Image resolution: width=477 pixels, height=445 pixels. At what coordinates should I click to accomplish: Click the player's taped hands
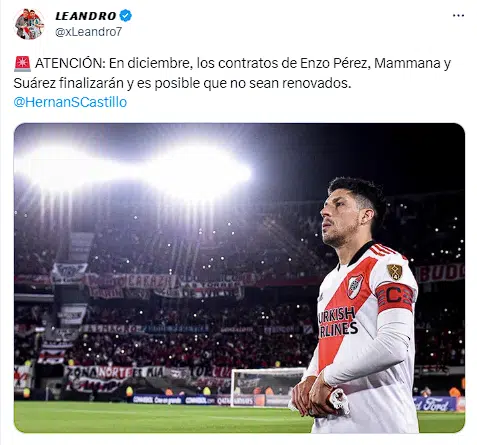(320, 397)
